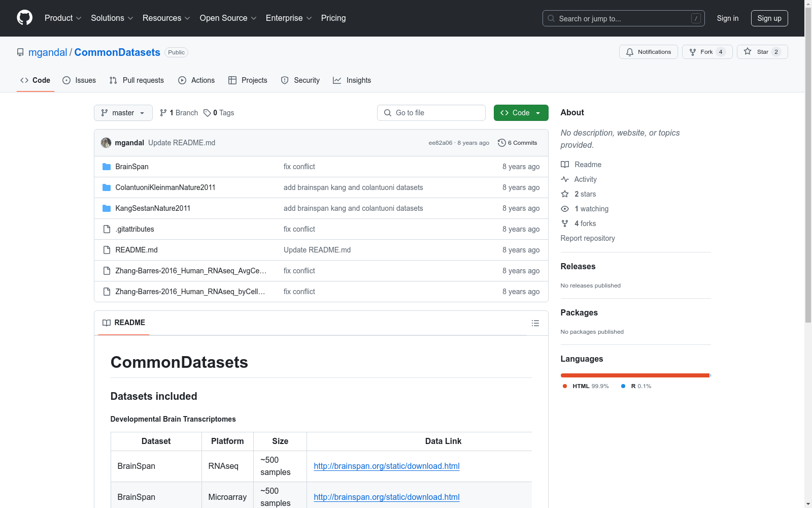
Task: Expand the Enterprise menu
Action: pos(289,18)
